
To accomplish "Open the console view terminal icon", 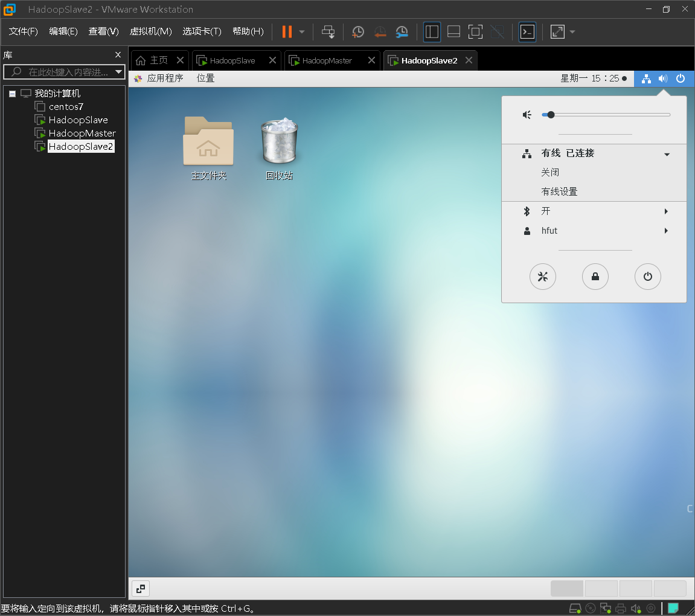I will pyautogui.click(x=527, y=32).
